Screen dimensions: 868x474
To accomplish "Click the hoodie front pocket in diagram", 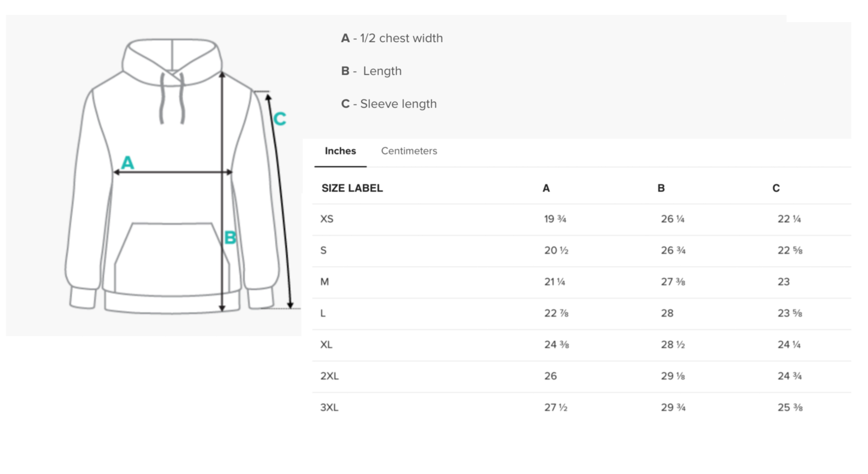I will pos(172,257).
